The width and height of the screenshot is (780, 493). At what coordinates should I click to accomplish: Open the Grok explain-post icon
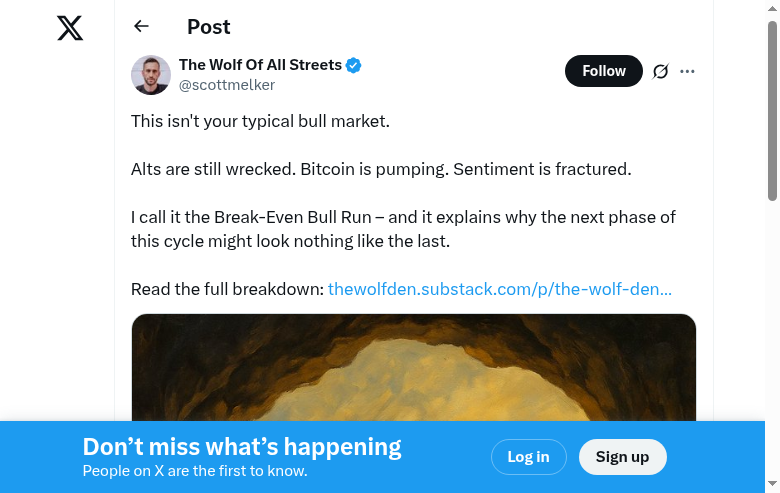[660, 71]
